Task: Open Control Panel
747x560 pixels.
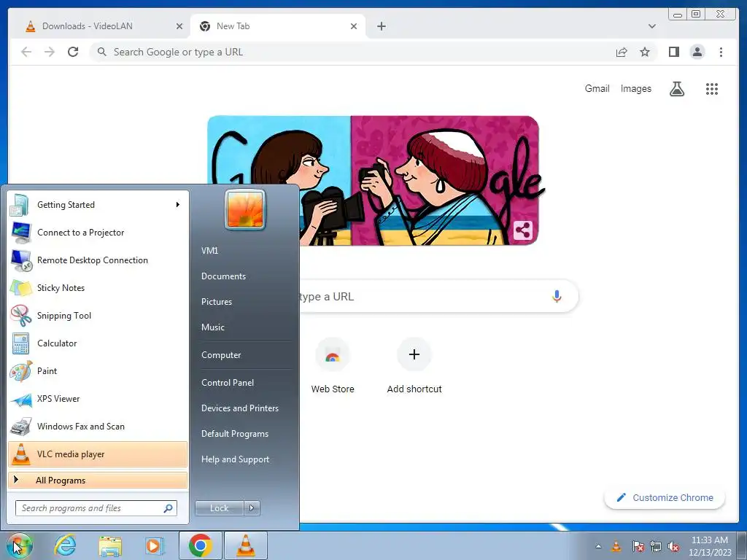Action: click(228, 383)
